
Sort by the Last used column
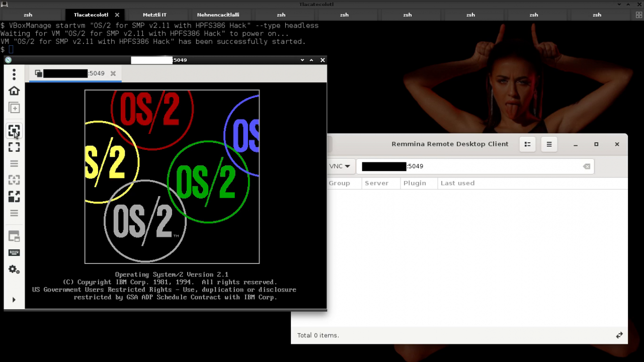pyautogui.click(x=457, y=183)
